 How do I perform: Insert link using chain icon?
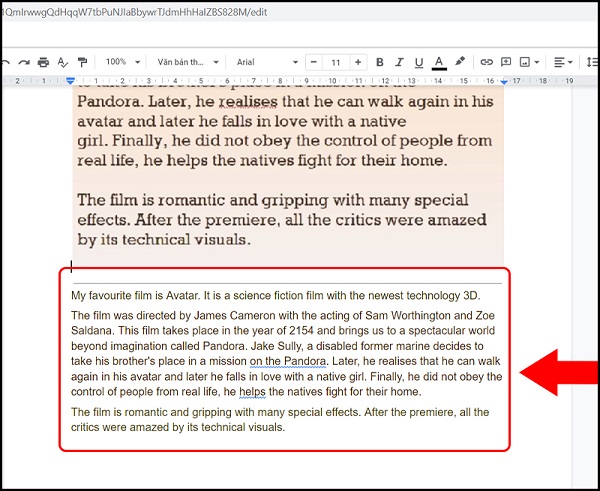point(486,62)
